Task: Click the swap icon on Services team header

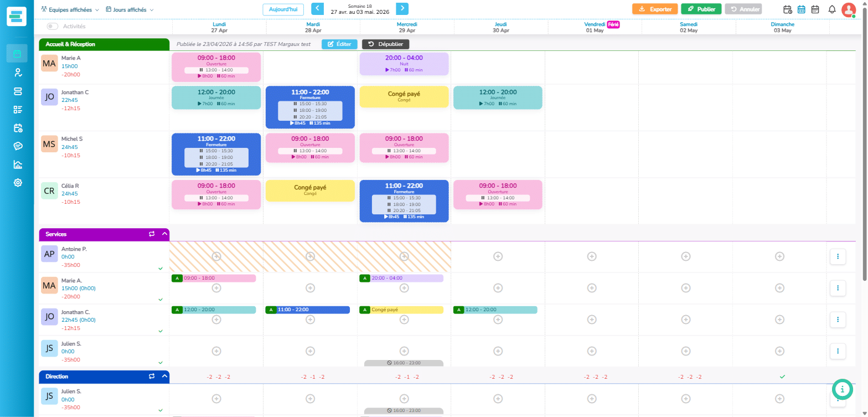Action: [152, 234]
